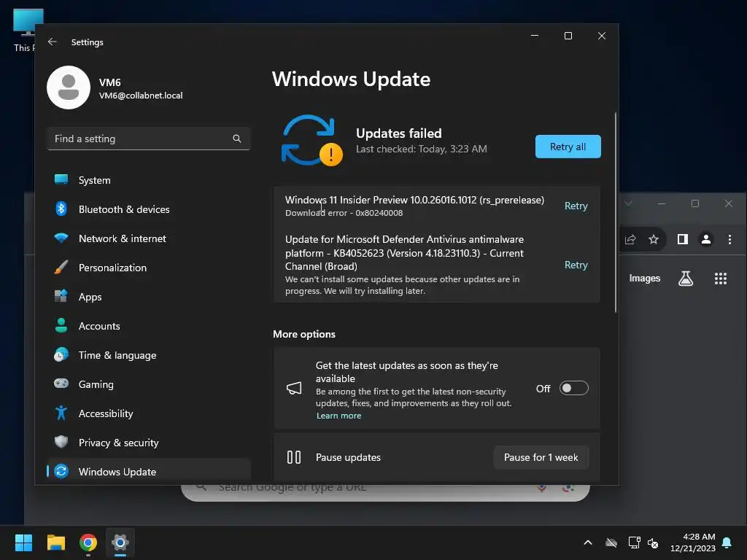Open Bluetooth & devices settings
747x560 pixels.
(x=149, y=209)
